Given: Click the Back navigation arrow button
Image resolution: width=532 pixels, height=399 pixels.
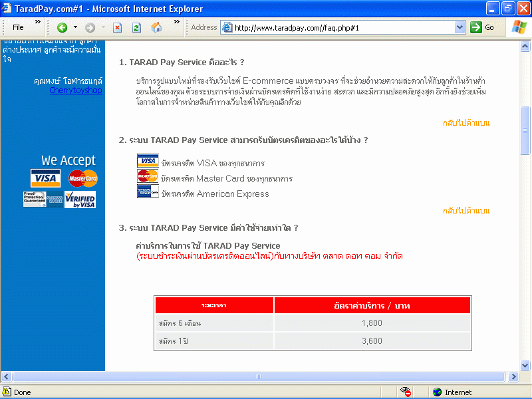Looking at the screenshot, I should pyautogui.click(x=63, y=27).
